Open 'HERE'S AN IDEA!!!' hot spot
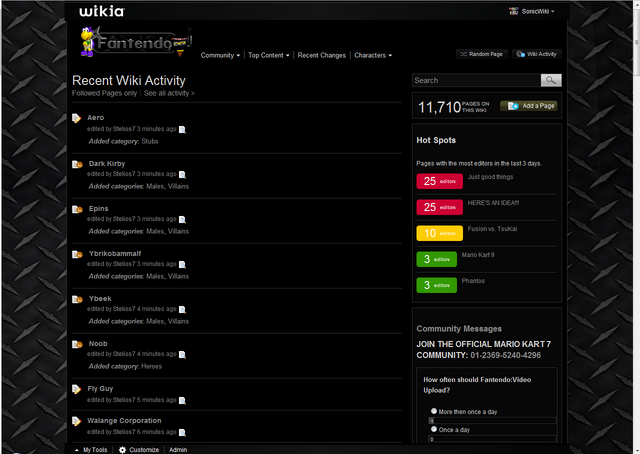The width and height of the screenshot is (640, 454). tap(493, 203)
